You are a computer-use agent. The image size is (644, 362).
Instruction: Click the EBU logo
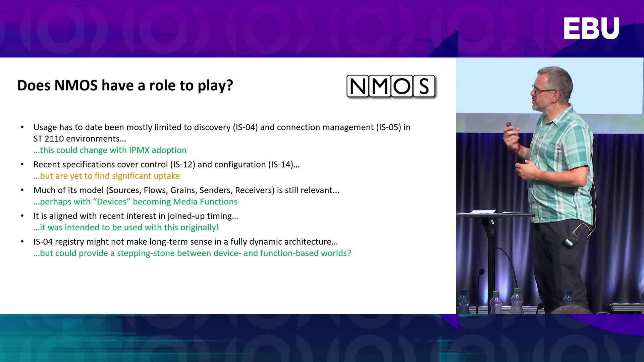[591, 28]
